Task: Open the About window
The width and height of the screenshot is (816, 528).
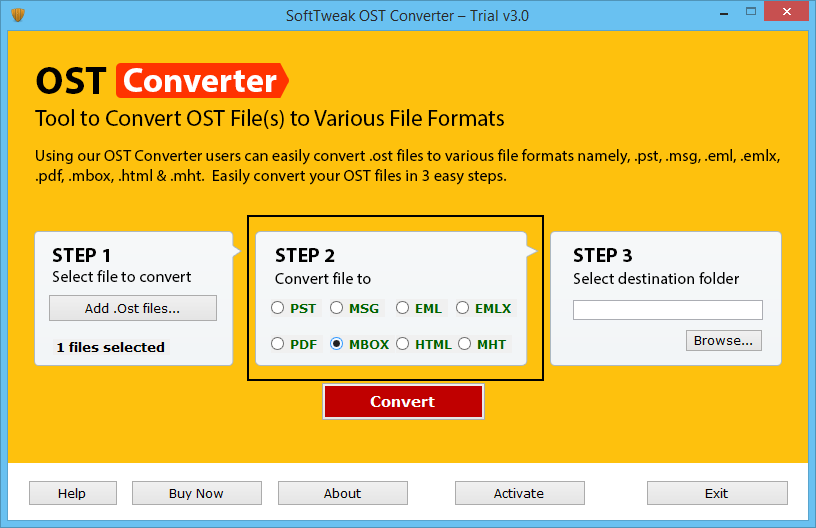Action: (x=342, y=493)
